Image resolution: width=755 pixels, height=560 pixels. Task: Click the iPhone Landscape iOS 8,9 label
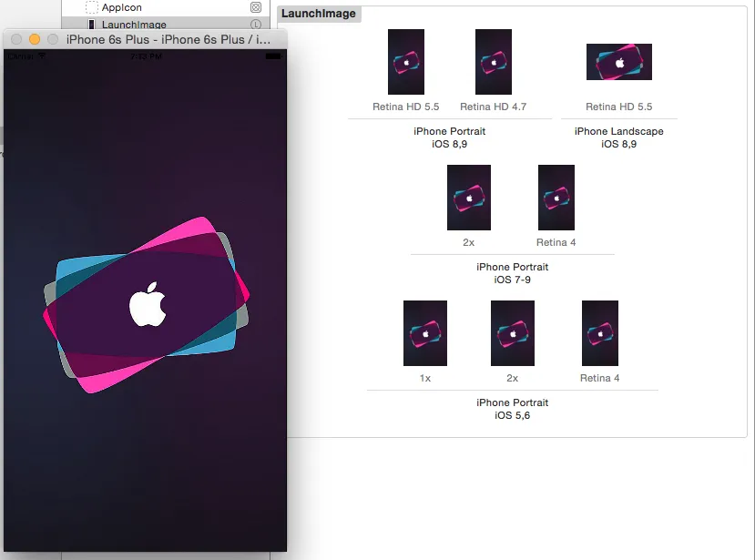click(x=618, y=137)
